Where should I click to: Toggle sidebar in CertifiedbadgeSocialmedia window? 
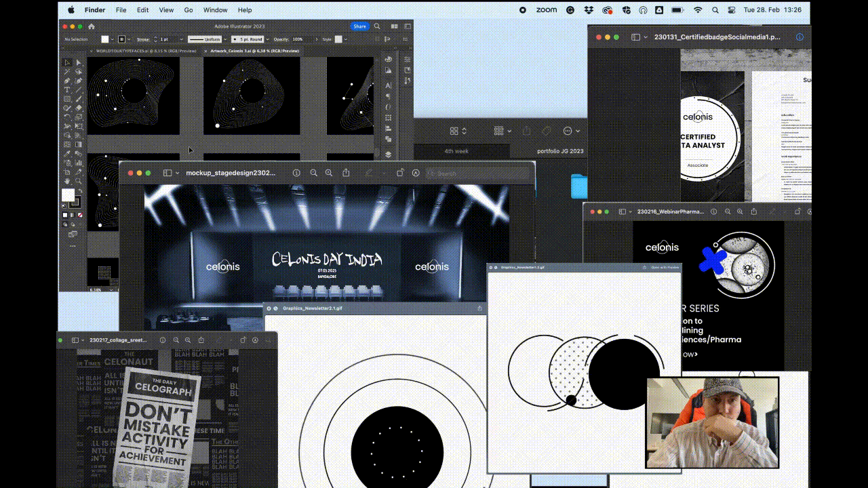click(x=635, y=37)
